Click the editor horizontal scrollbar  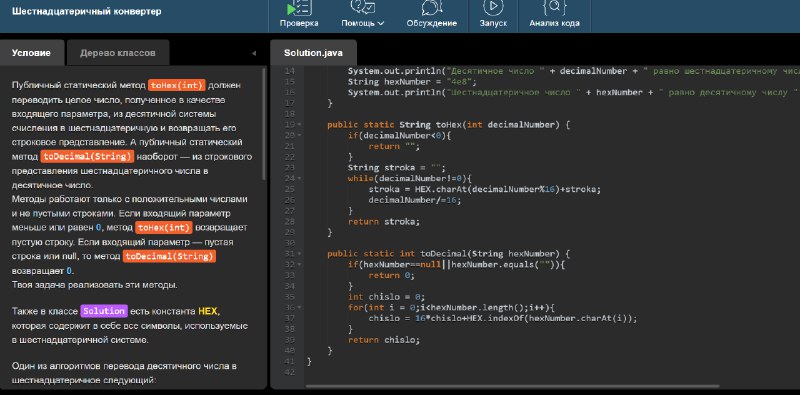click(x=512, y=386)
